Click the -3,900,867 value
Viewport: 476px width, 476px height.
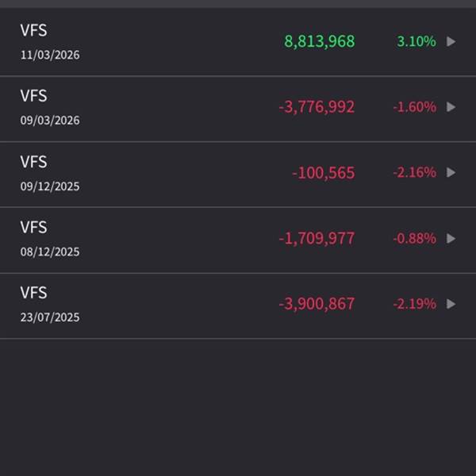[317, 304]
